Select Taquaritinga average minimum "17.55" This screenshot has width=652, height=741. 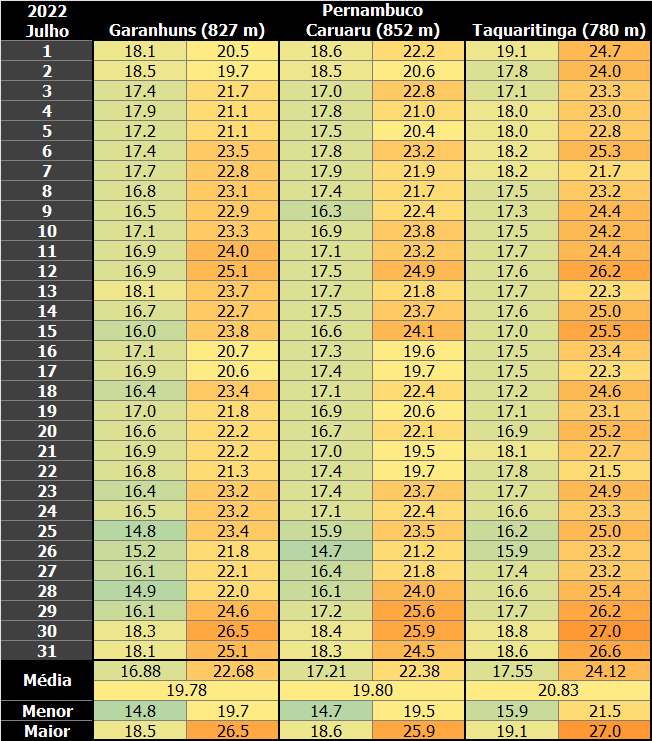(512, 671)
